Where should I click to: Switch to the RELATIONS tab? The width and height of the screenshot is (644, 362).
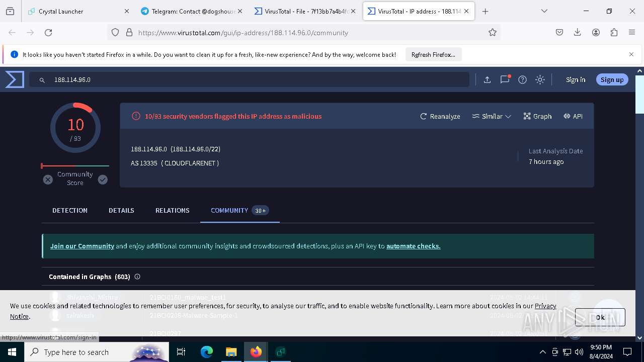pyautogui.click(x=173, y=210)
